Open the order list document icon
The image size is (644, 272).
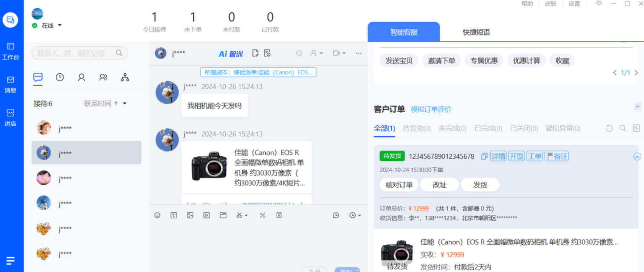(636, 128)
